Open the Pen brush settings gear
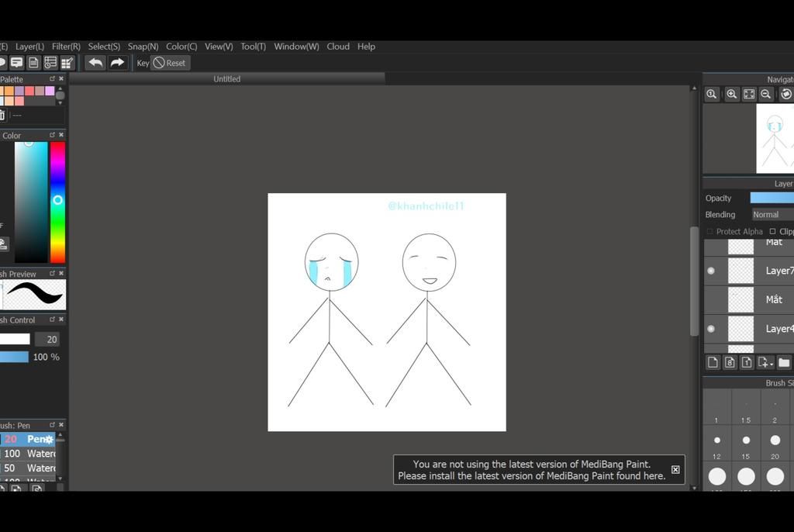The width and height of the screenshot is (794, 532). tap(49, 439)
